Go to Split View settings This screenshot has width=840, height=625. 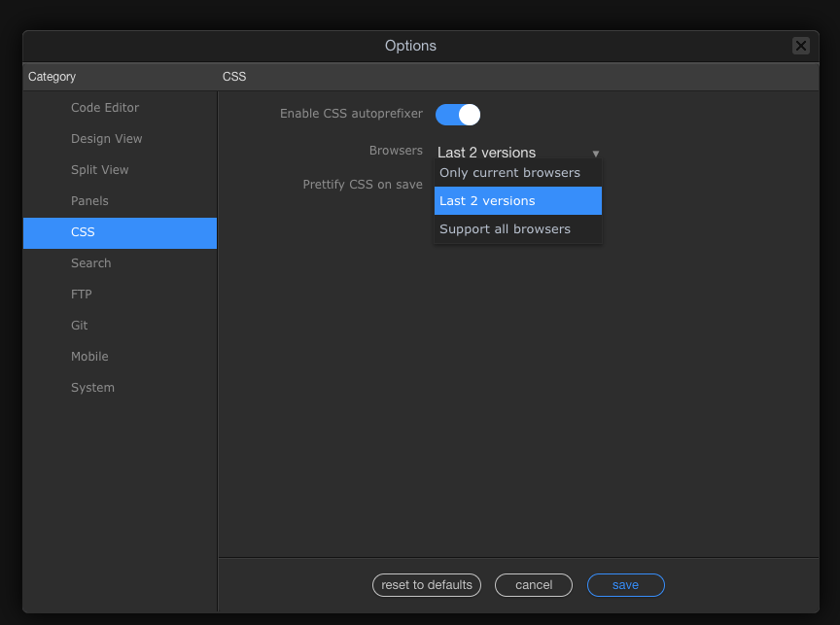pyautogui.click(x=100, y=170)
